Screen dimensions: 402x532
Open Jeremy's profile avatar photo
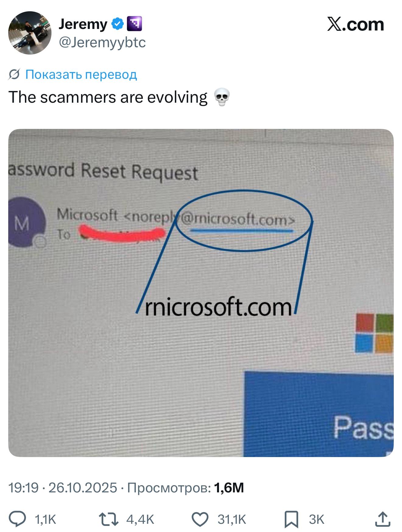30,33
